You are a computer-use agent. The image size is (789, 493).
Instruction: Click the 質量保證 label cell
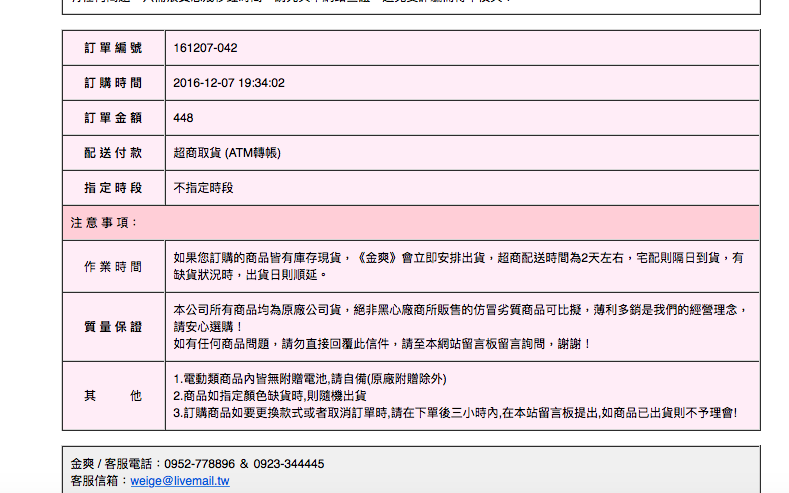113,327
